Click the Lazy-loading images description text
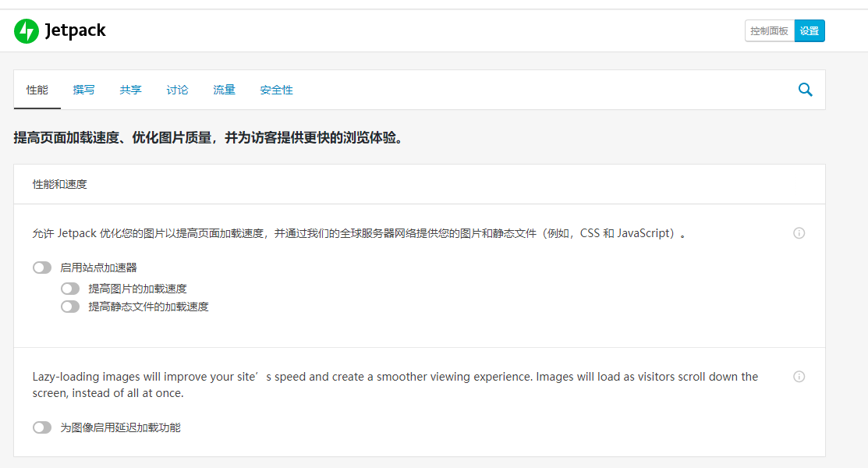 coord(395,385)
